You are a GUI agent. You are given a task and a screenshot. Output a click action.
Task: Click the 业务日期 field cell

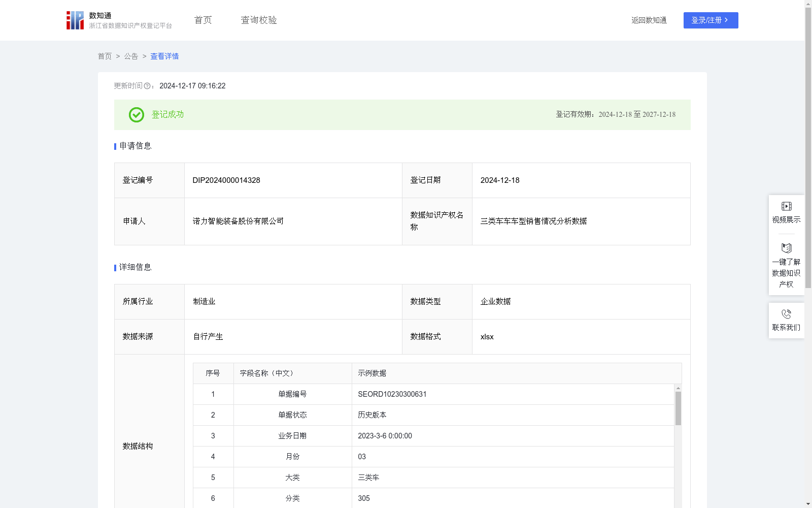tap(292, 436)
